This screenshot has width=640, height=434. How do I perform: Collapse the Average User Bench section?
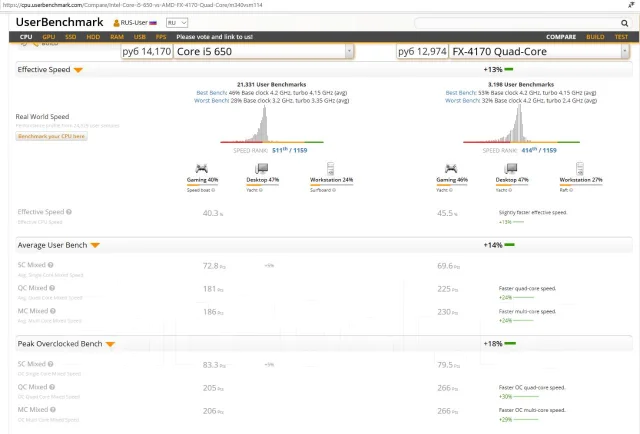(95, 245)
